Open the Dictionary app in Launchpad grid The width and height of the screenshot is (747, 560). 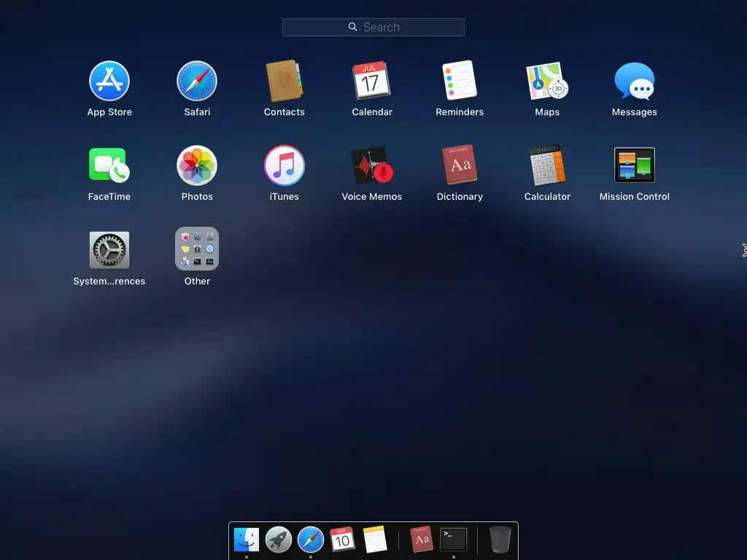(460, 165)
